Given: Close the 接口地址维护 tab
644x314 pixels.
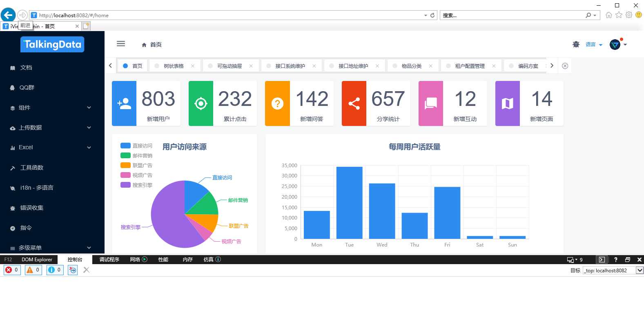Looking at the screenshot, I should pyautogui.click(x=377, y=66).
